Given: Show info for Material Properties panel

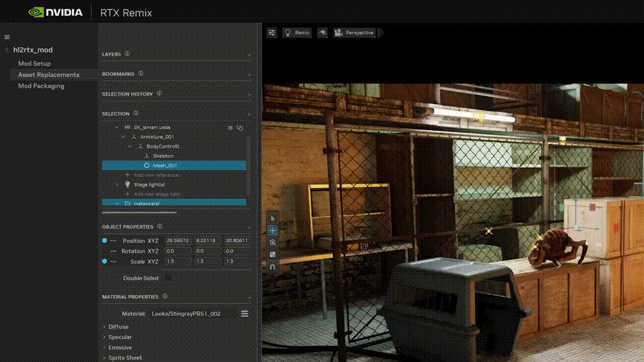Looking at the screenshot, I should tap(165, 296).
